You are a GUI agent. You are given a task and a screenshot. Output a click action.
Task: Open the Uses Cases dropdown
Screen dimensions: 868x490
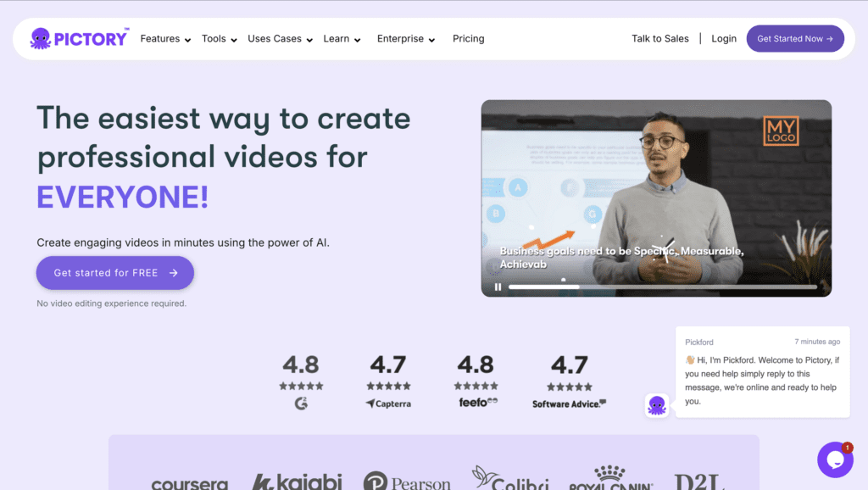pos(280,39)
